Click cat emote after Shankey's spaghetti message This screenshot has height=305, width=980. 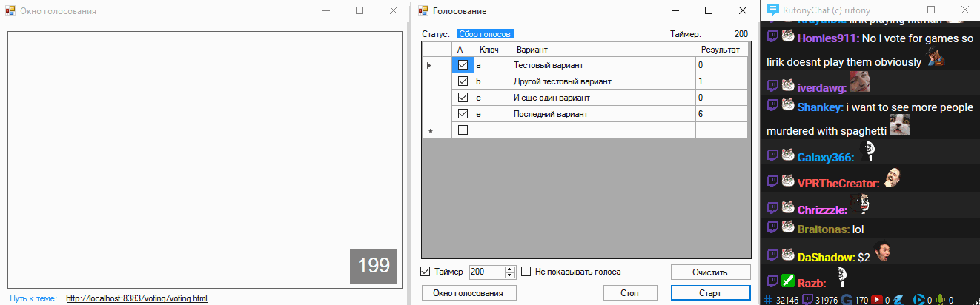[x=900, y=125]
